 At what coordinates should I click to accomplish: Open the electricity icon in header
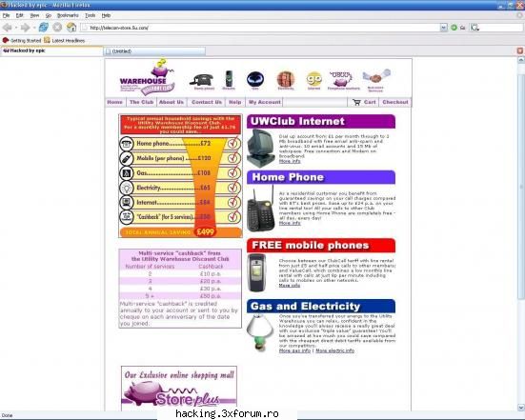coord(286,79)
